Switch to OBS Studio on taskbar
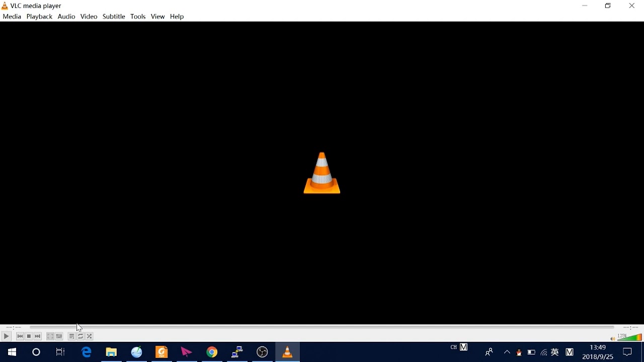644x362 pixels. (262, 352)
